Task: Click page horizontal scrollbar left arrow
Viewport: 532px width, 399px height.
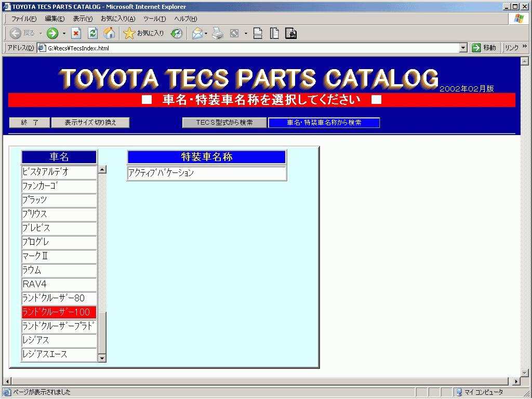Action: (x=7, y=381)
